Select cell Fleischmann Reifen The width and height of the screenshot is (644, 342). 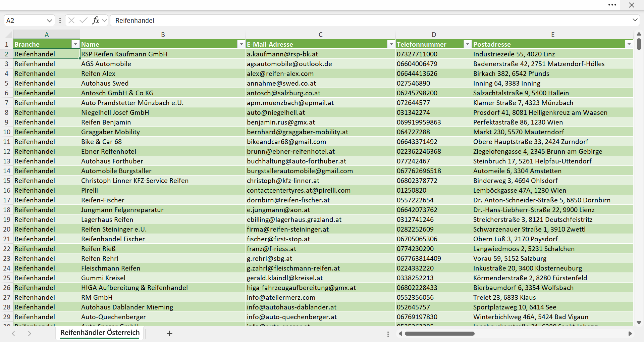click(x=163, y=268)
